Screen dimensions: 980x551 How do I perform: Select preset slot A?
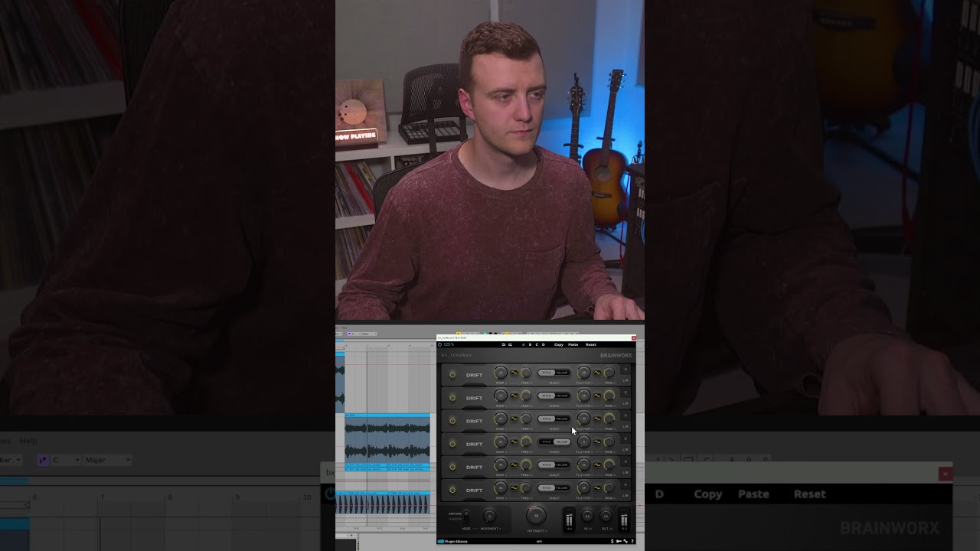tap(524, 344)
